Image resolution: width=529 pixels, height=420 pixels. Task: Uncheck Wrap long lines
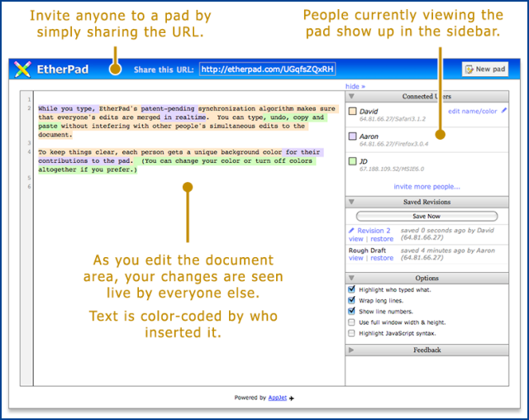point(351,300)
